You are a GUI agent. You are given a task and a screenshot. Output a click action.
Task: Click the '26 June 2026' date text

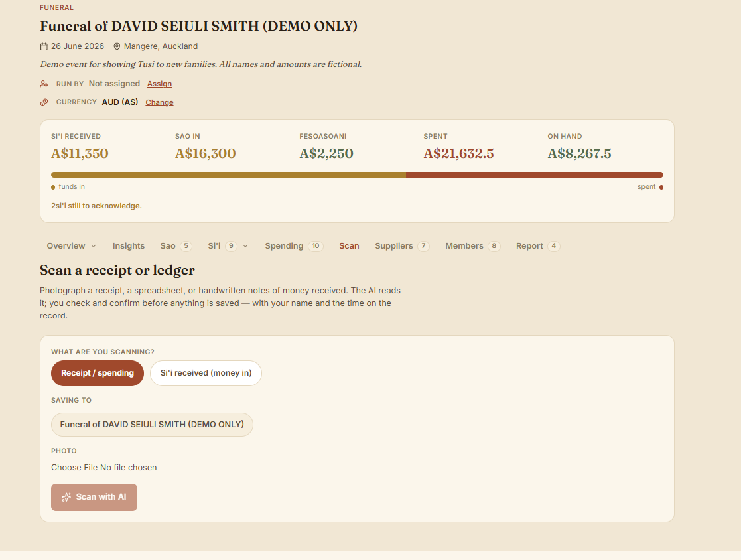(78, 46)
